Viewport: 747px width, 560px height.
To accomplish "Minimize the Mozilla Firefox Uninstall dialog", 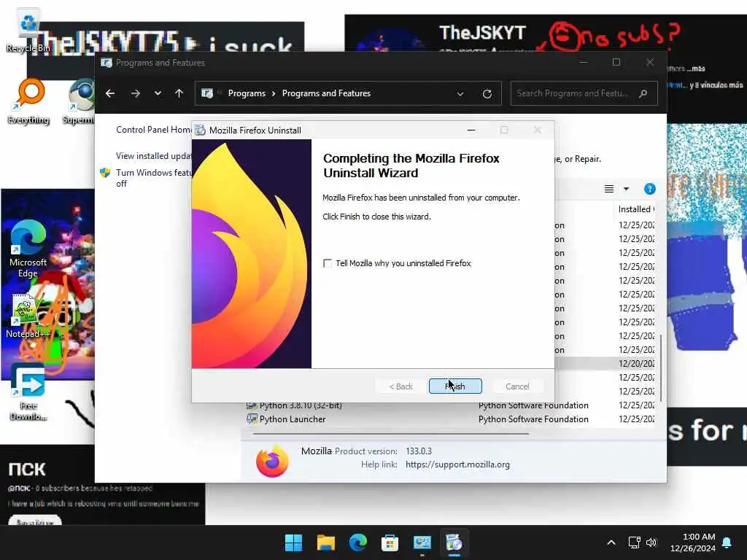I will click(x=471, y=130).
